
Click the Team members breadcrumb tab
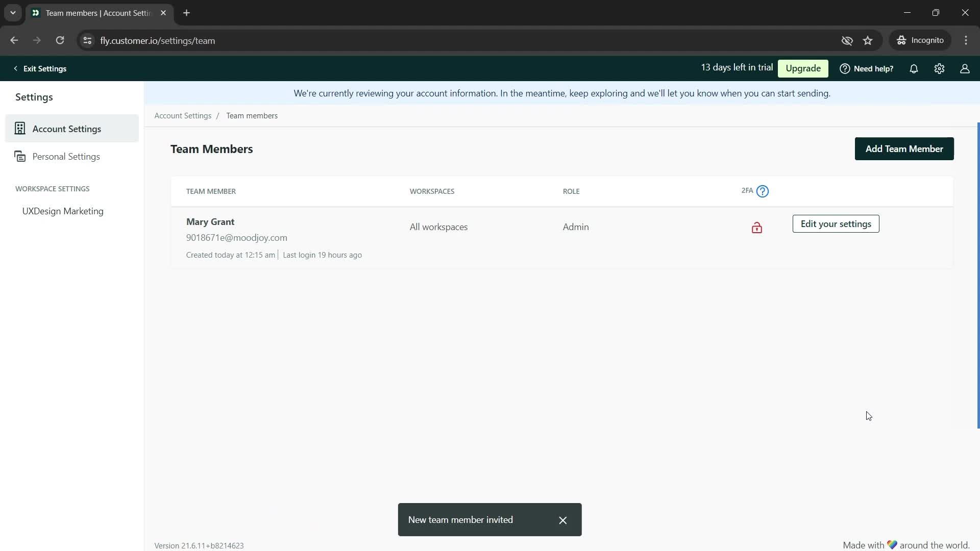coord(252,116)
